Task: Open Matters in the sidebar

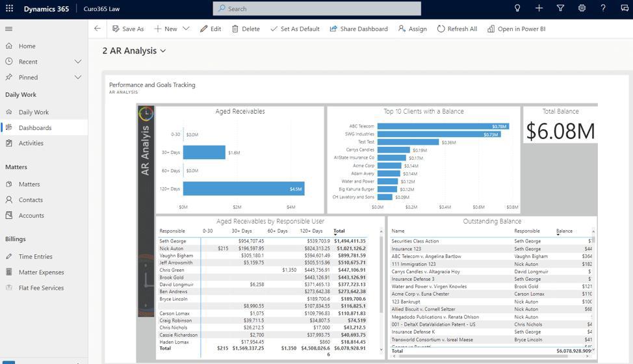Action: pos(29,184)
